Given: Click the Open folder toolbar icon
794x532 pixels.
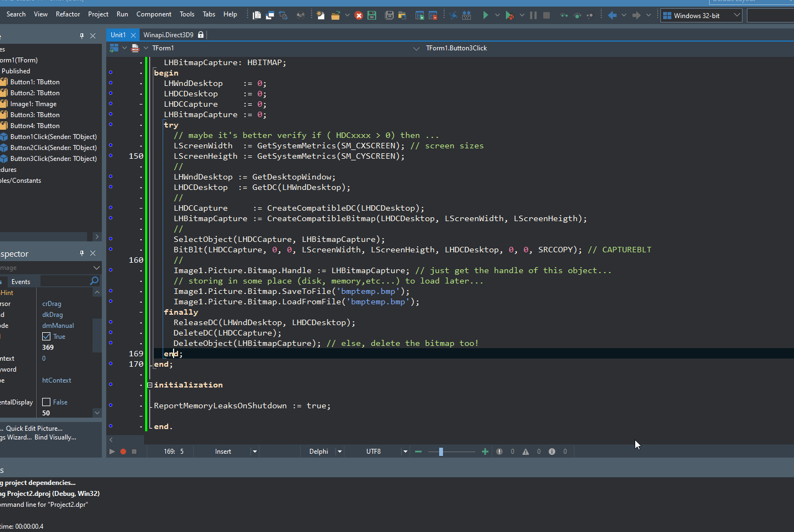Looking at the screenshot, I should click(x=335, y=15).
